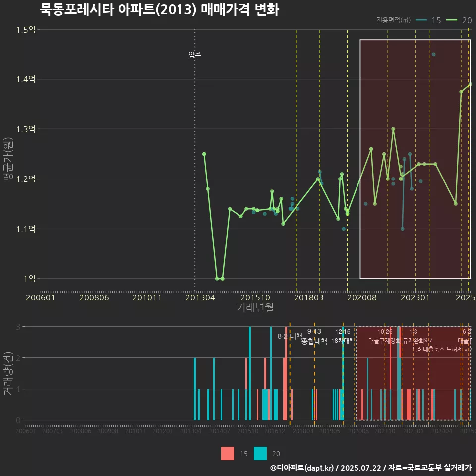Click the 자료=국토교통부 실거래가 footer text
The width and height of the screenshot is (476, 476).
[x=429, y=468]
